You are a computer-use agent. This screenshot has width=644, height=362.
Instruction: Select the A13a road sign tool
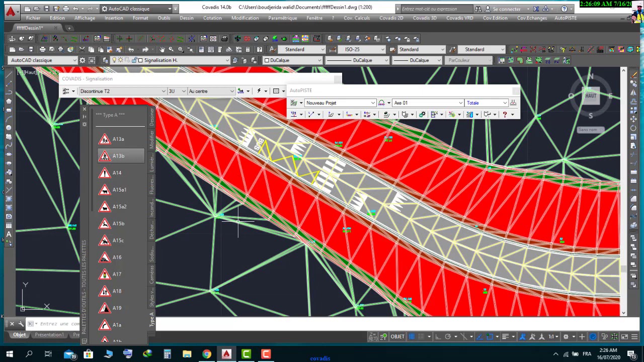(121, 139)
